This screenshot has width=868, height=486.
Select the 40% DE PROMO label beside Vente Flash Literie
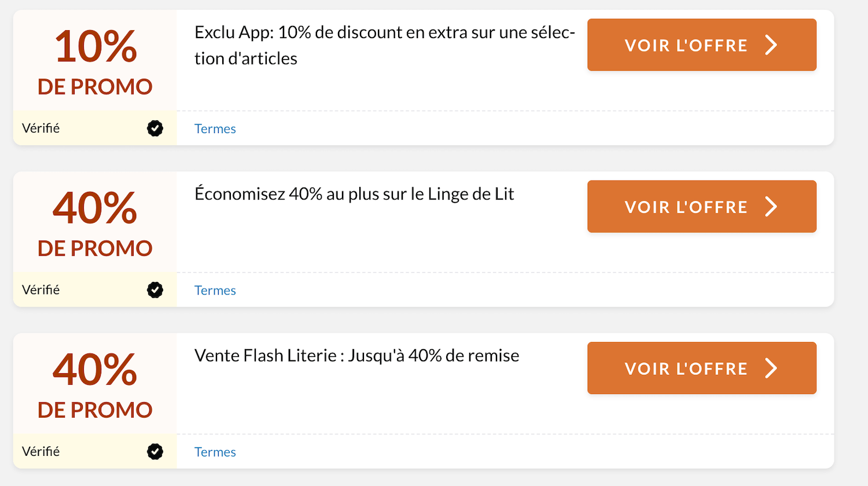[x=95, y=385]
